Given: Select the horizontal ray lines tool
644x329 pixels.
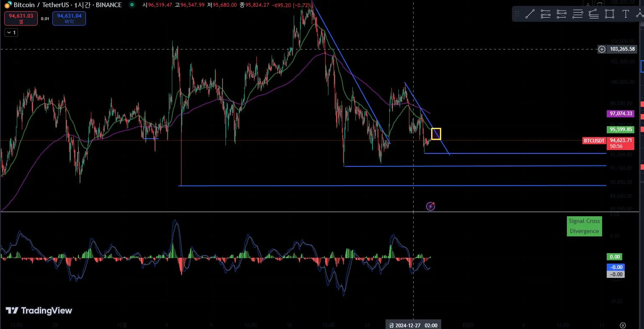Looking at the screenshot, I should (578, 14).
